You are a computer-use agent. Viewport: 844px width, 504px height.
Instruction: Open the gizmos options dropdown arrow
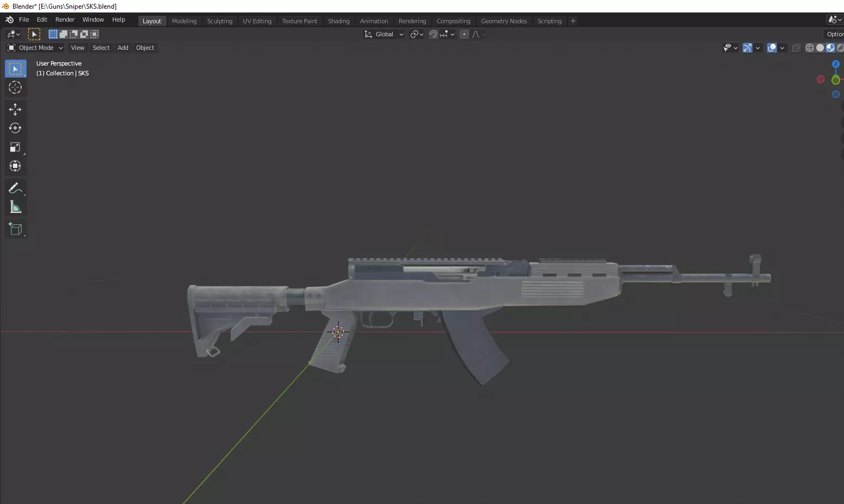coord(758,48)
